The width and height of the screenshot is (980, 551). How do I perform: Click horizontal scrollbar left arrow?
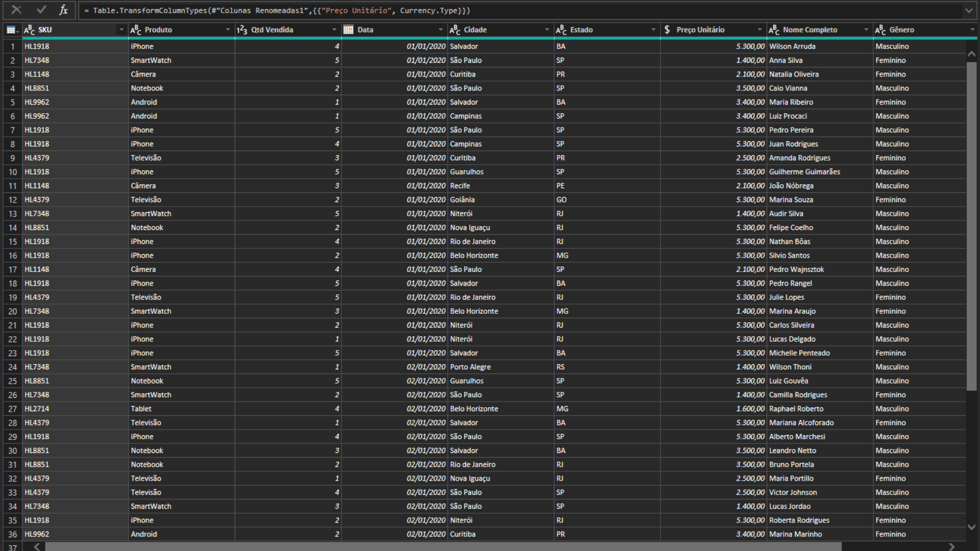pos(37,546)
